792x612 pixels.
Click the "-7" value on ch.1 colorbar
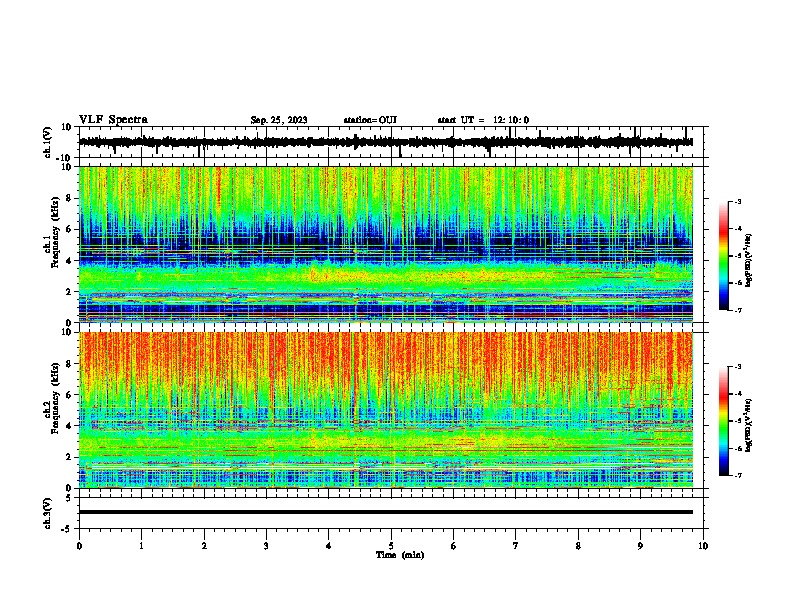tap(737, 310)
